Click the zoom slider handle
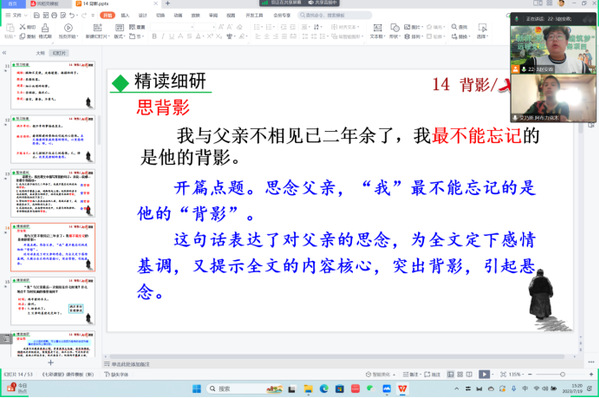Viewport: 599px width, 398px height. click(x=562, y=374)
